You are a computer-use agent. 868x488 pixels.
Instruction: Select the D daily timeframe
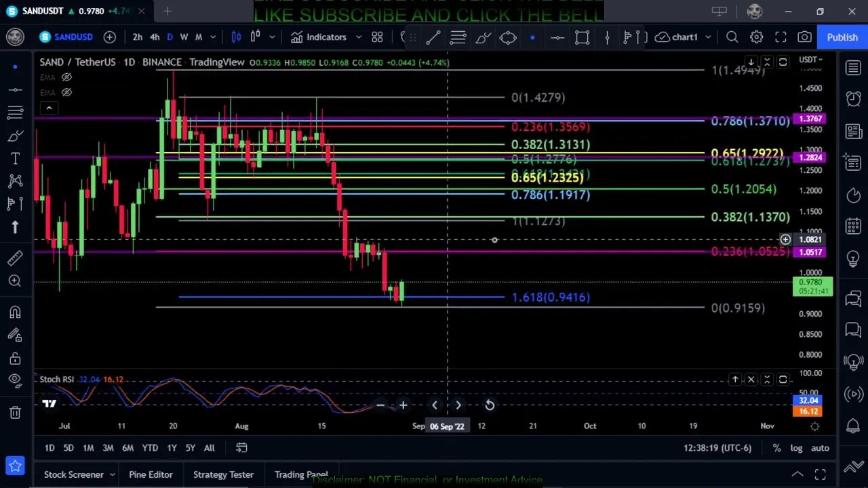click(x=170, y=37)
